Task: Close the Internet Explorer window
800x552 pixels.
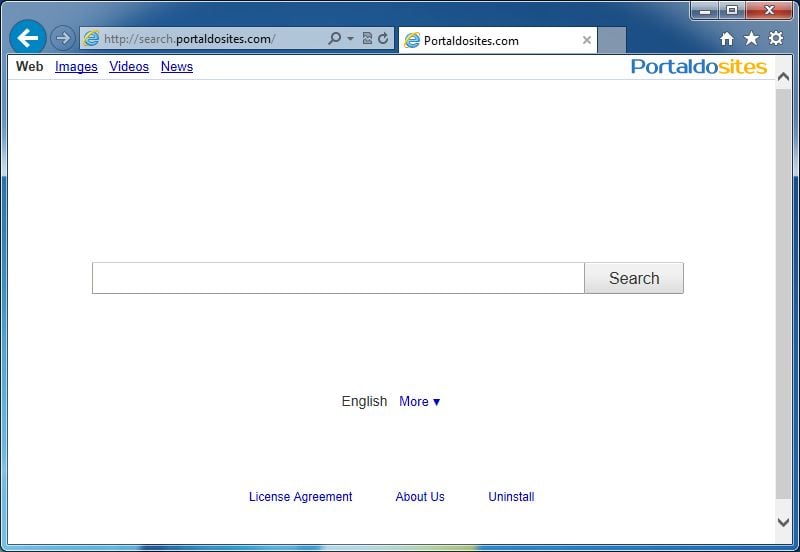Action: coord(769,10)
